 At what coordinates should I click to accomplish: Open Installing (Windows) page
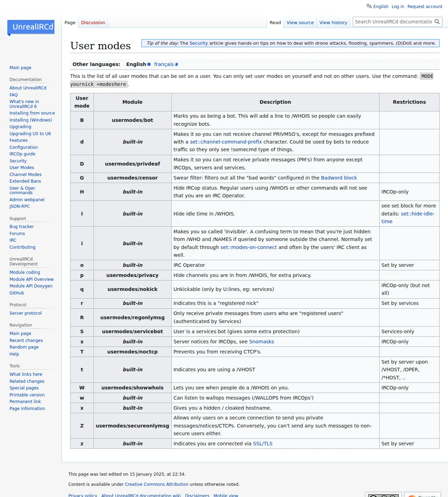[x=31, y=120]
